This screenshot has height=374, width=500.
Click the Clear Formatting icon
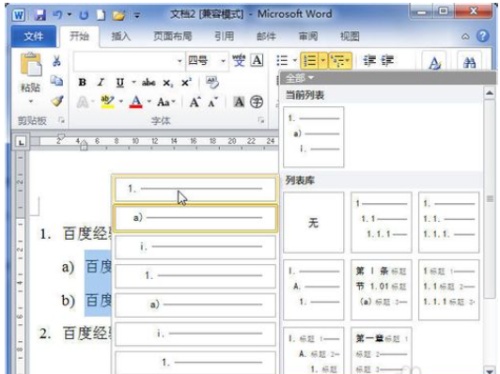212,82
